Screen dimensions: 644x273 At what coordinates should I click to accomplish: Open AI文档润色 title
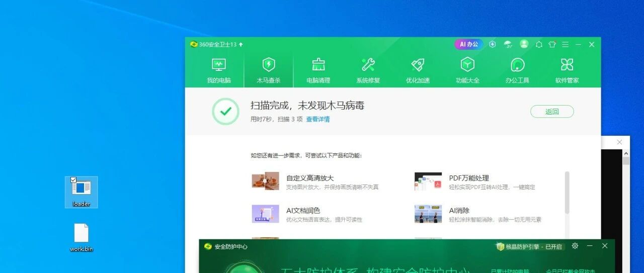(x=303, y=211)
